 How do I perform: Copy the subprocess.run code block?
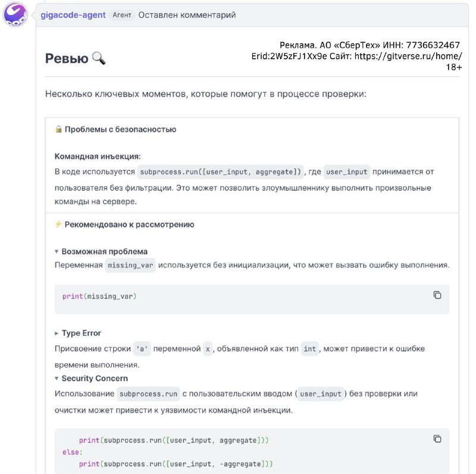[437, 439]
